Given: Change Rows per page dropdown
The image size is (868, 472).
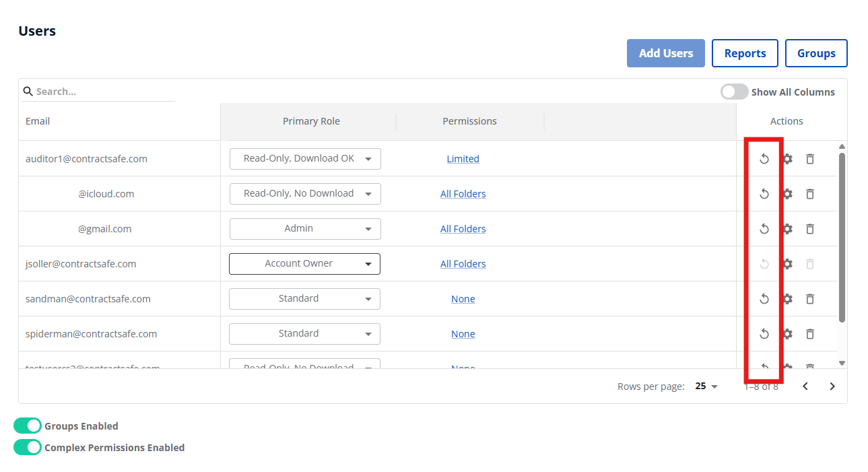Looking at the screenshot, I should 706,386.
